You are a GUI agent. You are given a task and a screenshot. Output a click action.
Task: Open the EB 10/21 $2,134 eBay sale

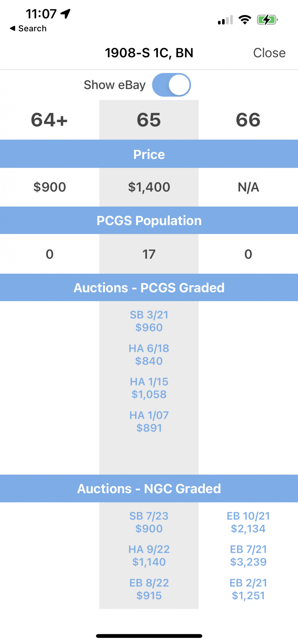click(248, 522)
